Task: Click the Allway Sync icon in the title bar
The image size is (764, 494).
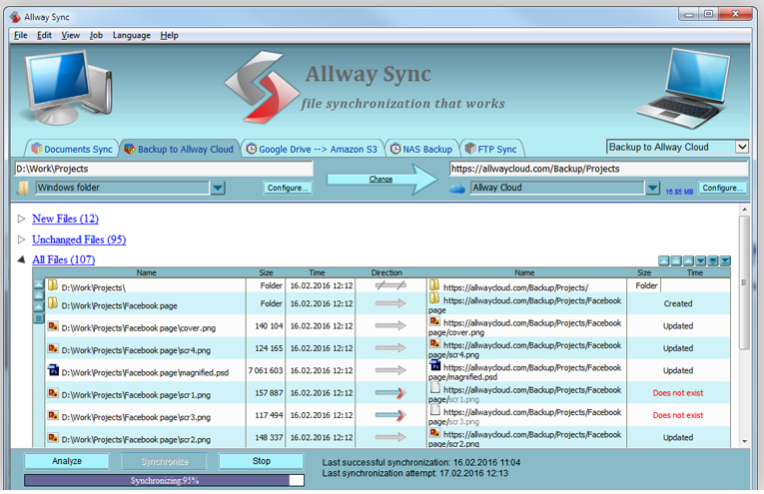Action: coord(15,17)
